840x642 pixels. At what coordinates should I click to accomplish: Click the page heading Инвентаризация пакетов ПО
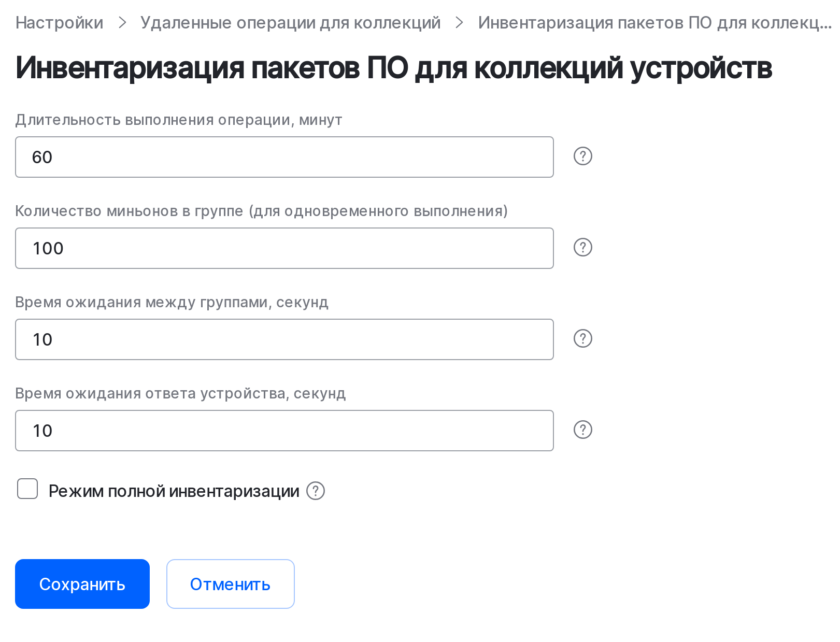click(394, 68)
